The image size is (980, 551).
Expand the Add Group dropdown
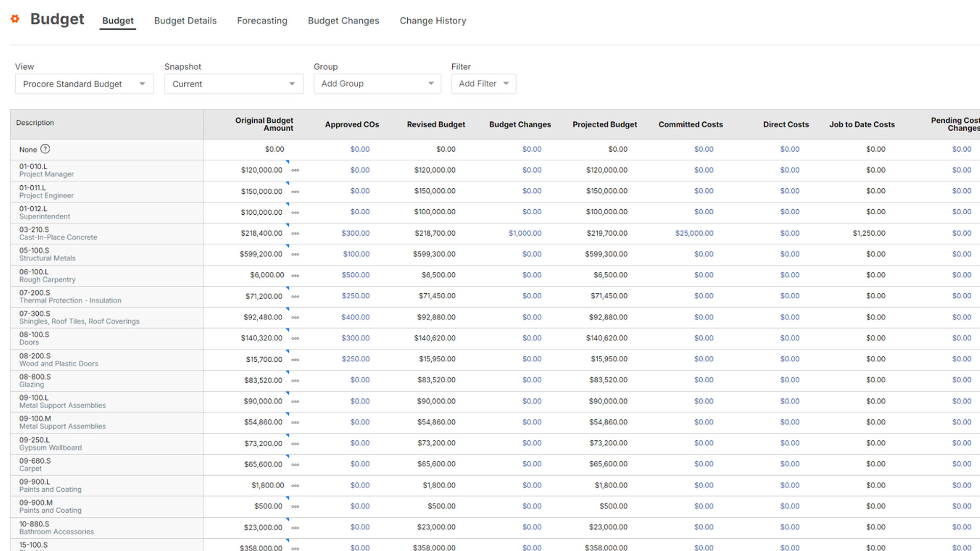[377, 84]
